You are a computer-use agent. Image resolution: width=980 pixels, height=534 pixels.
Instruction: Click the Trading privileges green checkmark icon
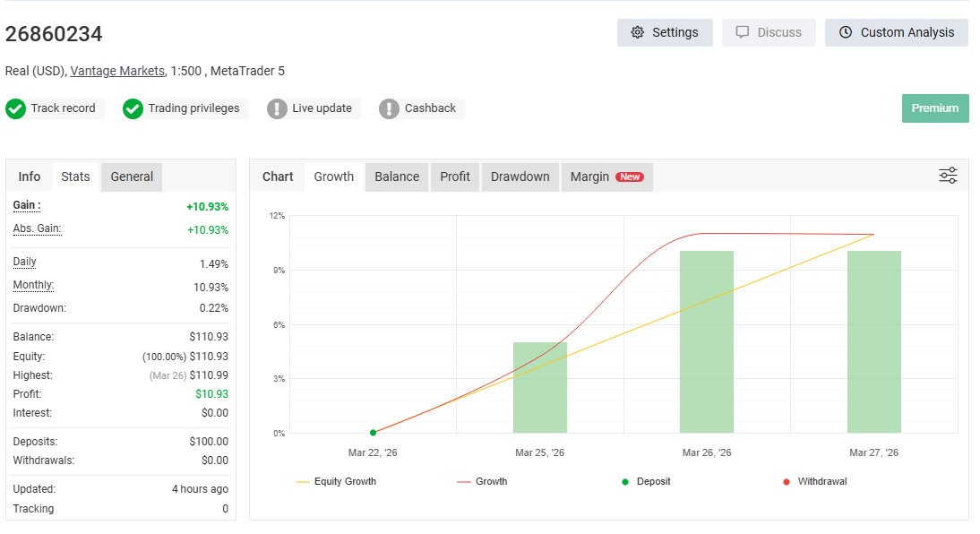tap(133, 108)
